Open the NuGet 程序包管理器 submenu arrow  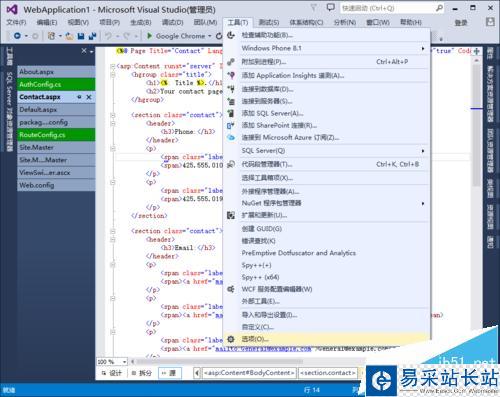pyautogui.click(x=423, y=203)
